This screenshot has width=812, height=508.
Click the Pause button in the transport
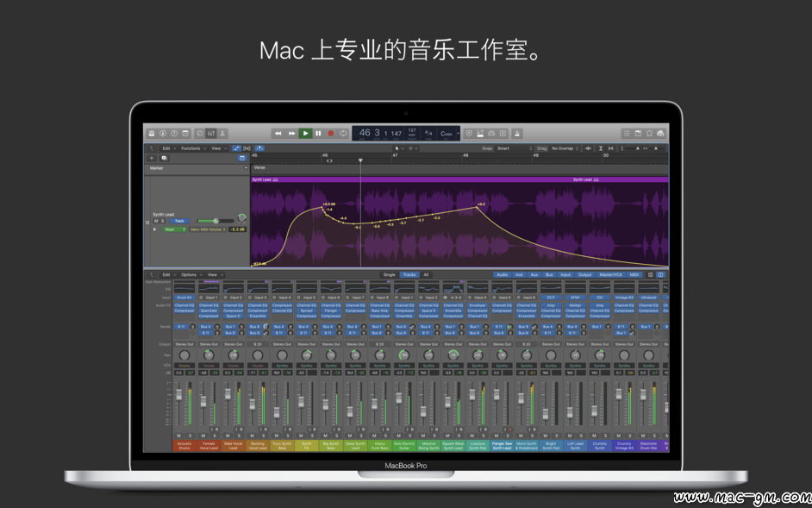pos(318,133)
